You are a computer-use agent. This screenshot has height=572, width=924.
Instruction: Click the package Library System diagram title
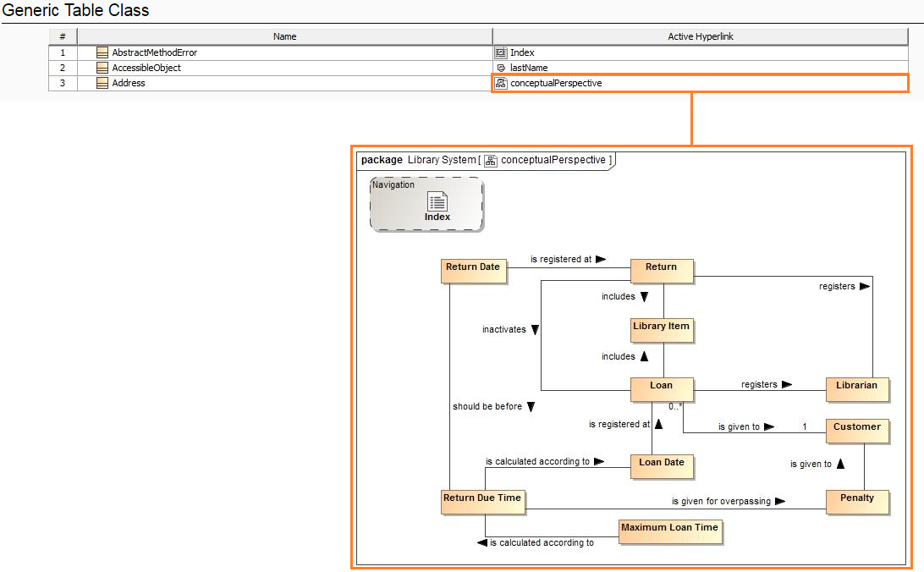click(487, 160)
